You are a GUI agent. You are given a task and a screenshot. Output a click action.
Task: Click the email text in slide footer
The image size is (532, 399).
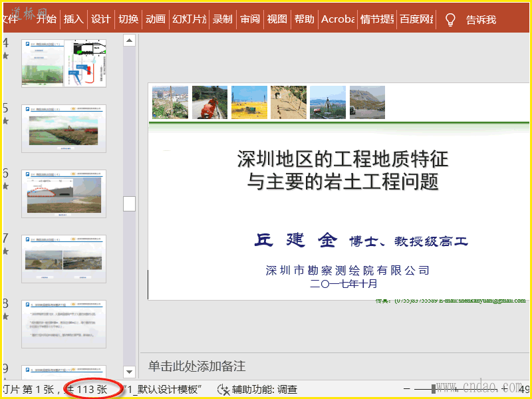tap(482, 301)
